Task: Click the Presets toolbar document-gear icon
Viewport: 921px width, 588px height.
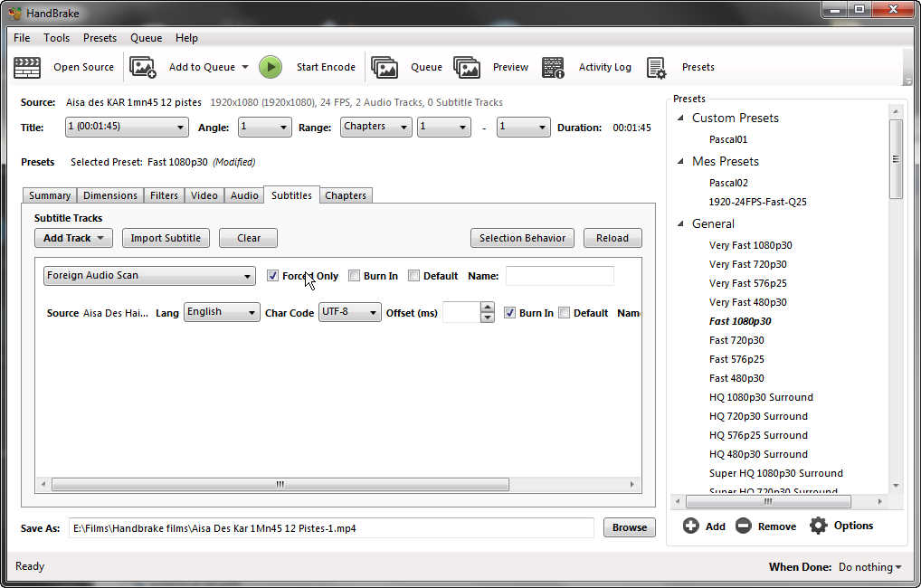Action: [x=656, y=67]
